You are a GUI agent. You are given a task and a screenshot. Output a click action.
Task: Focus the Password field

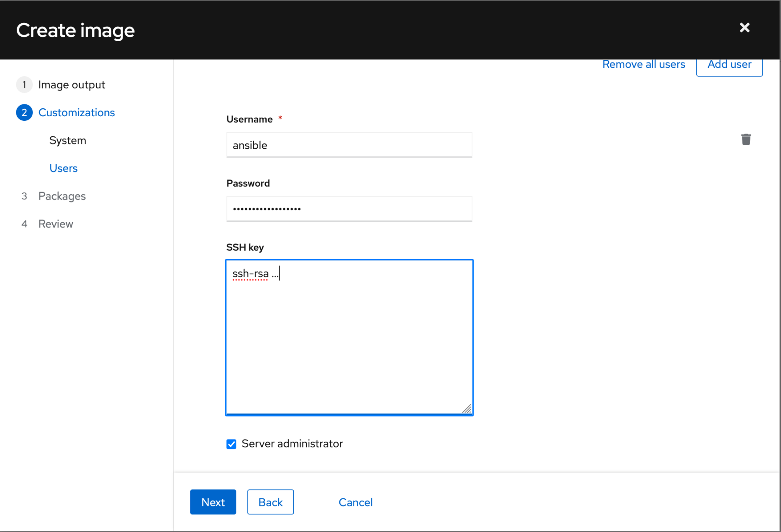[349, 209]
